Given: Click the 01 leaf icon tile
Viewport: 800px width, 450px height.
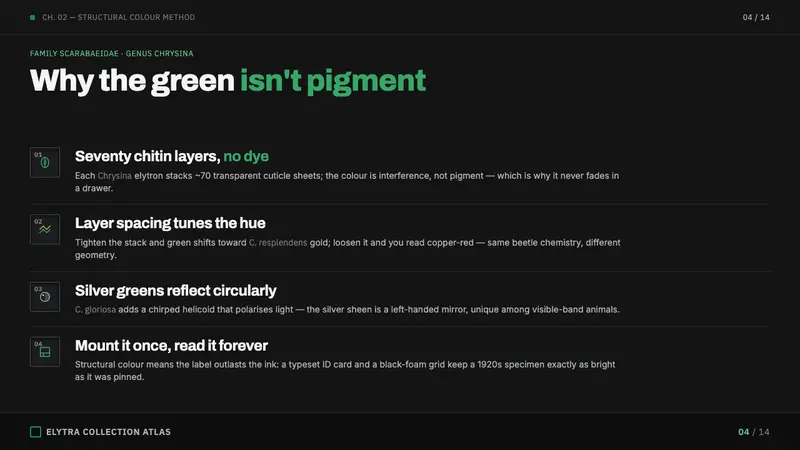Looking at the screenshot, I should coord(45,162).
